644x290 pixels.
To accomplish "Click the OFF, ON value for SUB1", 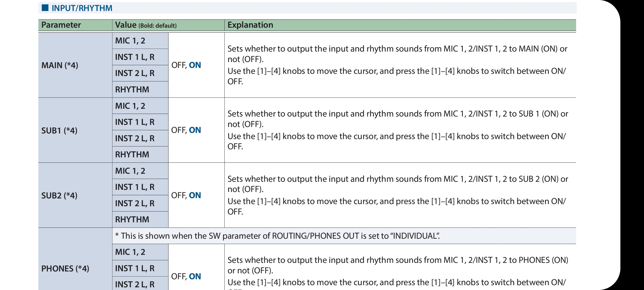I will pyautogui.click(x=186, y=130).
